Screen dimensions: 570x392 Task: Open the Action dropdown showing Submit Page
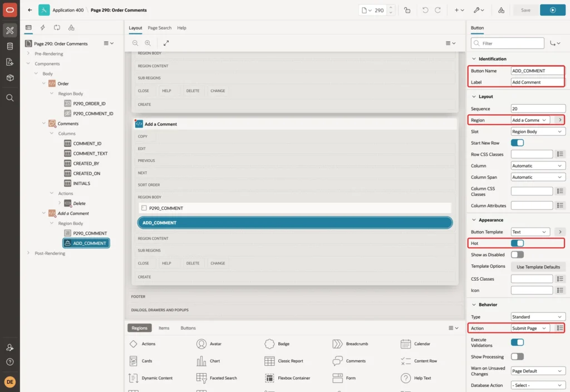click(530, 329)
